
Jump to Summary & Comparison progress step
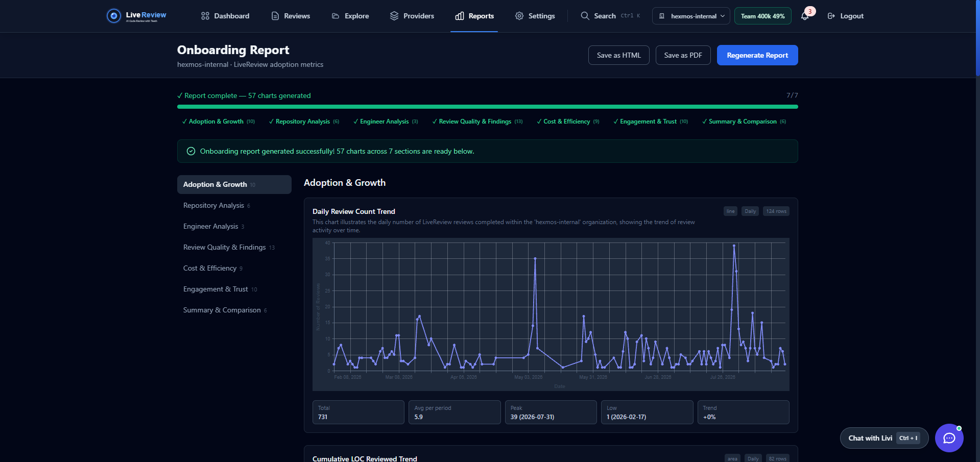[x=744, y=121]
